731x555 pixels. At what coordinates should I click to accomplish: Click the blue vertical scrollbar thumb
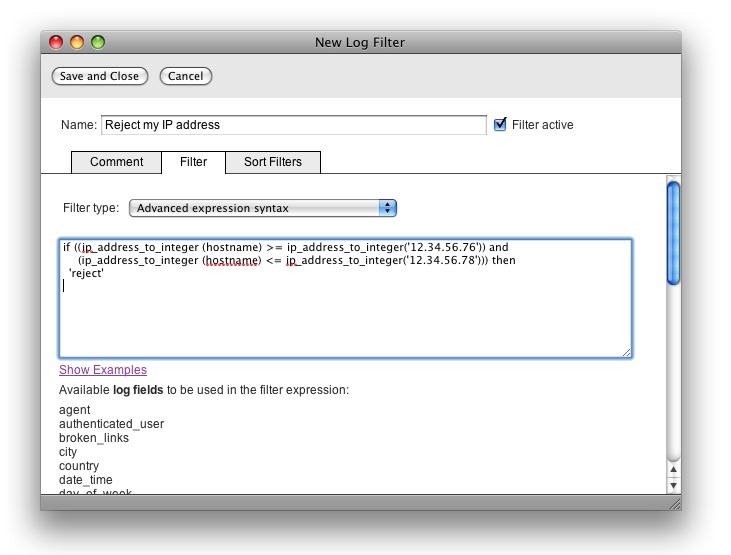tap(673, 232)
